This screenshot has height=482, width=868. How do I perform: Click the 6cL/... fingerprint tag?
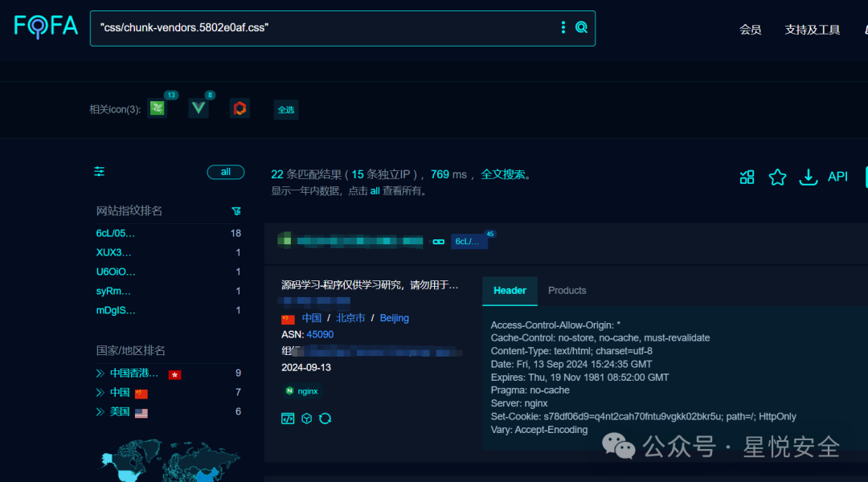469,241
